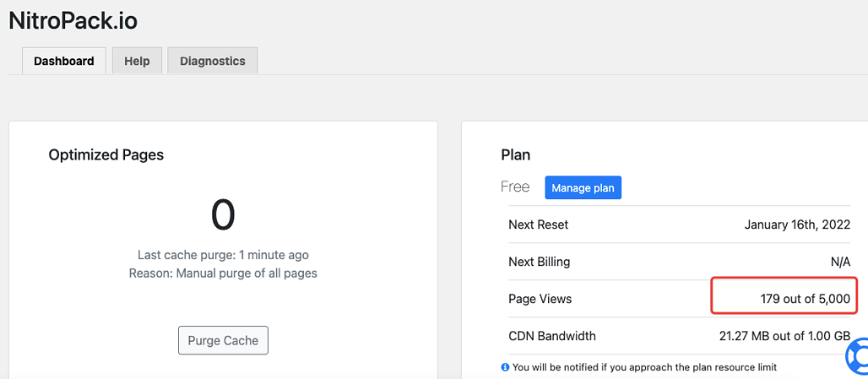Click the Optimized Pages heading
The height and width of the screenshot is (379, 868).
coord(106,155)
